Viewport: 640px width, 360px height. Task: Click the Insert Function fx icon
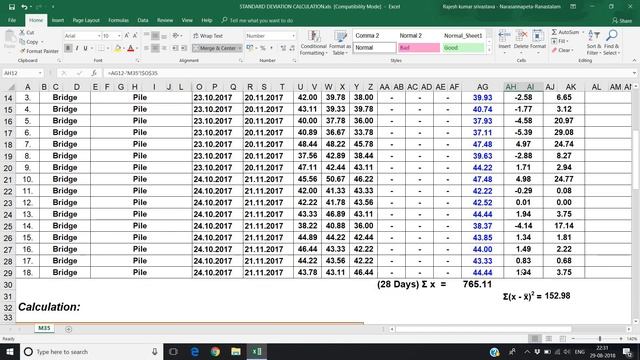tap(94, 73)
